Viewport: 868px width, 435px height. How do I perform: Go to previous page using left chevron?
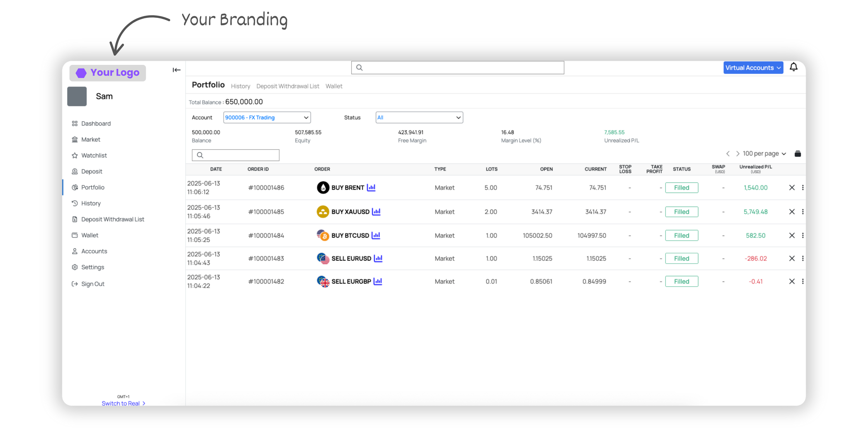click(x=727, y=154)
